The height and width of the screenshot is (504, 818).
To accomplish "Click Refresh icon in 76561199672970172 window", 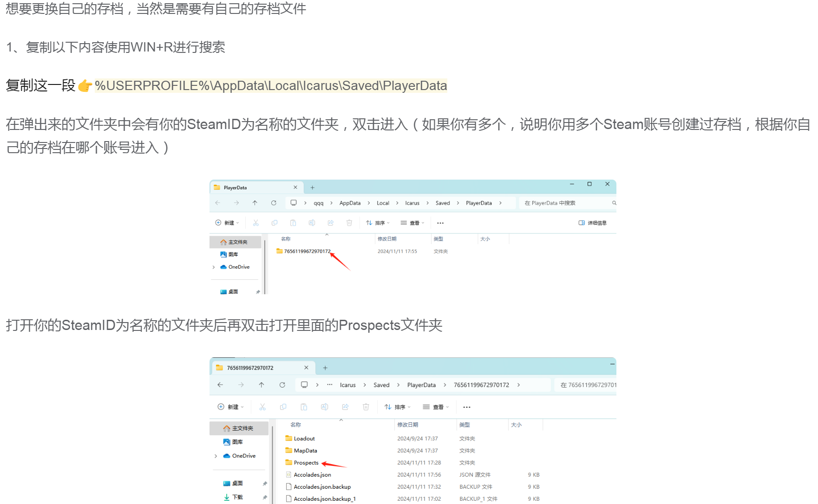I will pyautogui.click(x=282, y=385).
